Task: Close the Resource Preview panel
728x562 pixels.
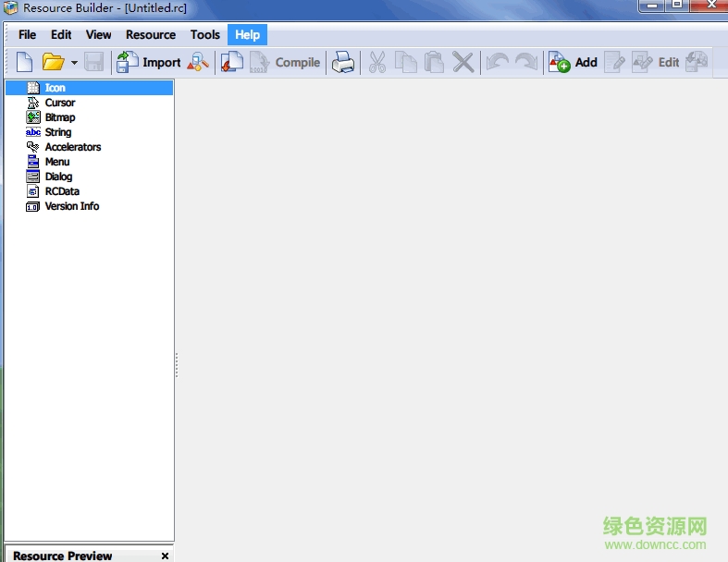Action: (x=165, y=556)
